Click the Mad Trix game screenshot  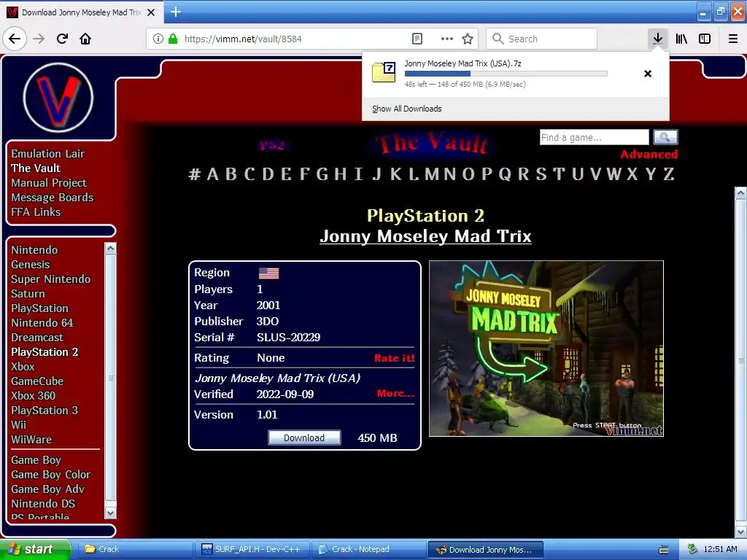pos(546,349)
